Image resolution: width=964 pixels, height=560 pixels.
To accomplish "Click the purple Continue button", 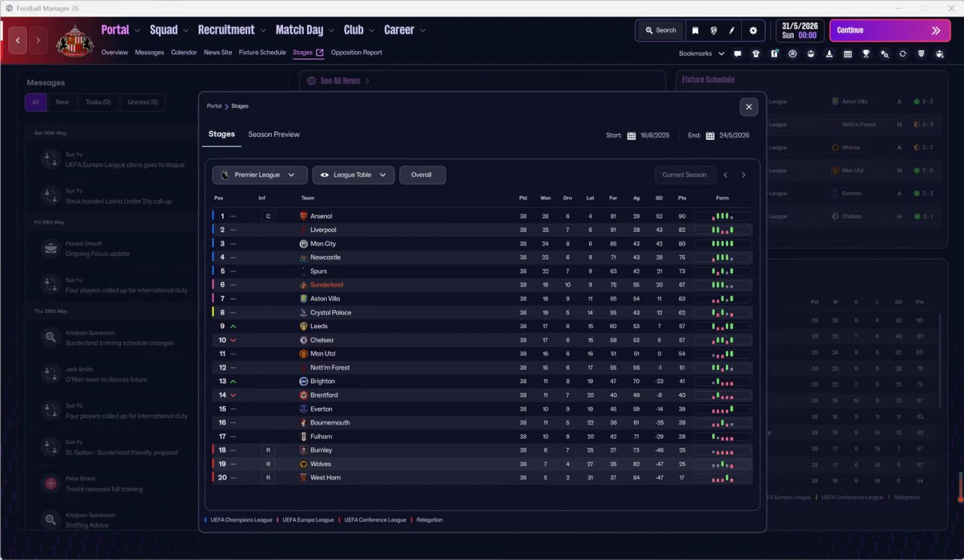I will coord(889,30).
